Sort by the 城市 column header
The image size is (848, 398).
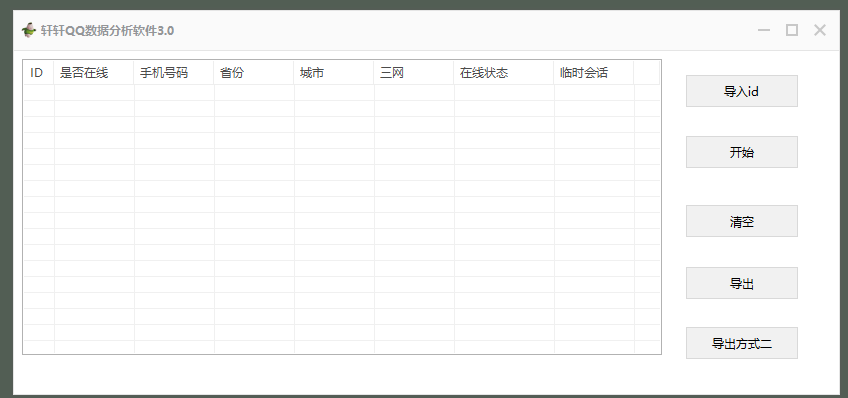334,72
